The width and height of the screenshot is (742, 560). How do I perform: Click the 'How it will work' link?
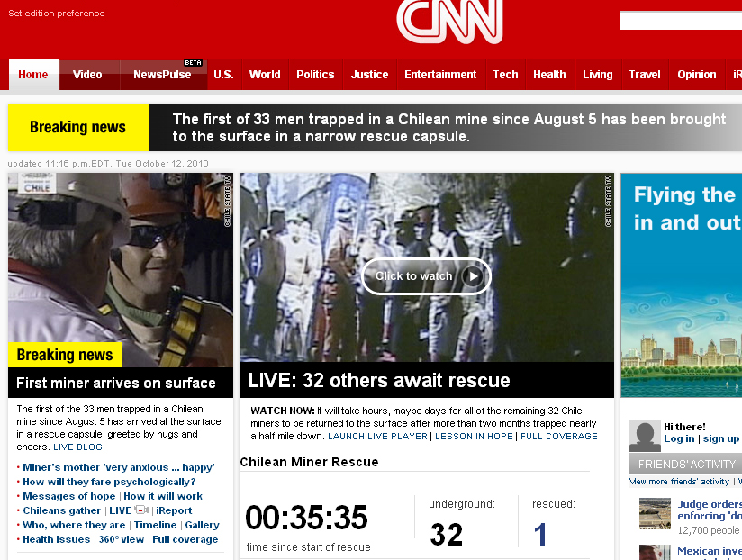[x=163, y=496]
